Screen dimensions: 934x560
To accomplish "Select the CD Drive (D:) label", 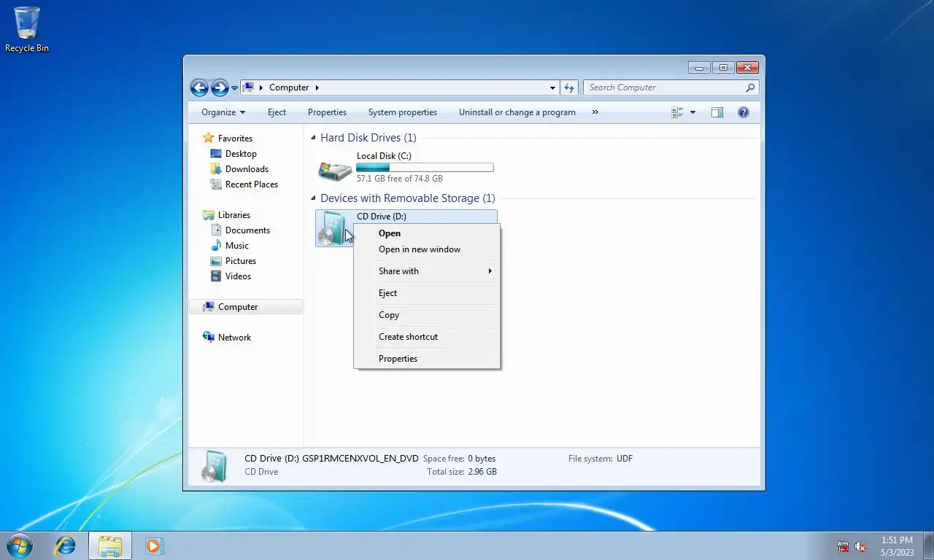I will 382,217.
